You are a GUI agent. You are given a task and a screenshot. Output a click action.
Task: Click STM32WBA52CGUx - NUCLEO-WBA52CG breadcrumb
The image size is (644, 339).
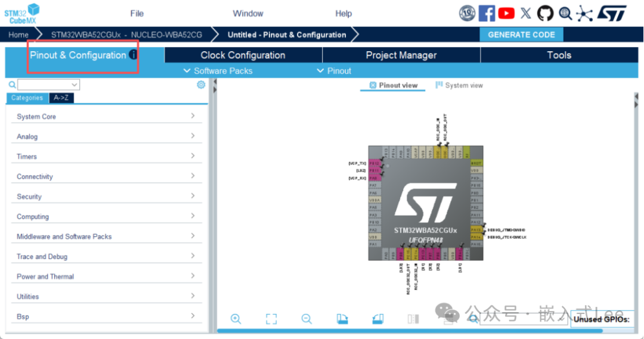click(x=126, y=35)
